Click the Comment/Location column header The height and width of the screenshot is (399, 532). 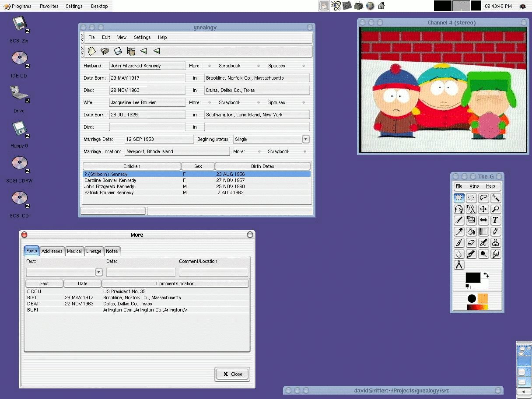[175, 283]
